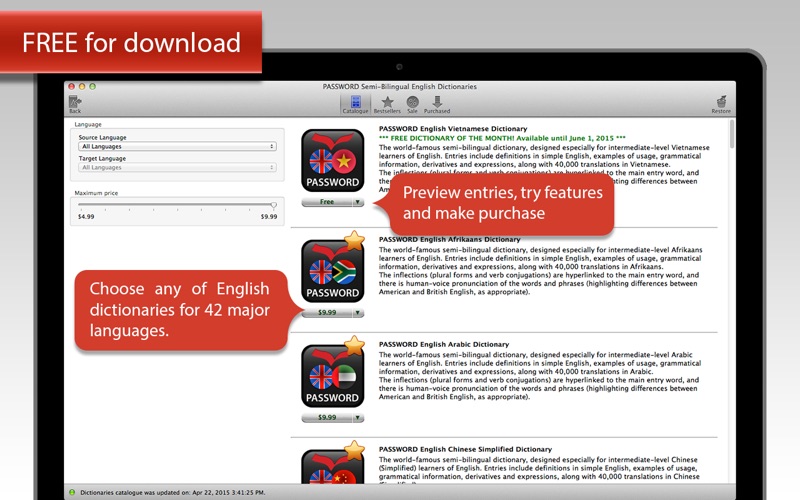Viewport: 800px width, 500px height.
Task: Get the Vietnamese dictionary with Free button
Action: click(327, 202)
